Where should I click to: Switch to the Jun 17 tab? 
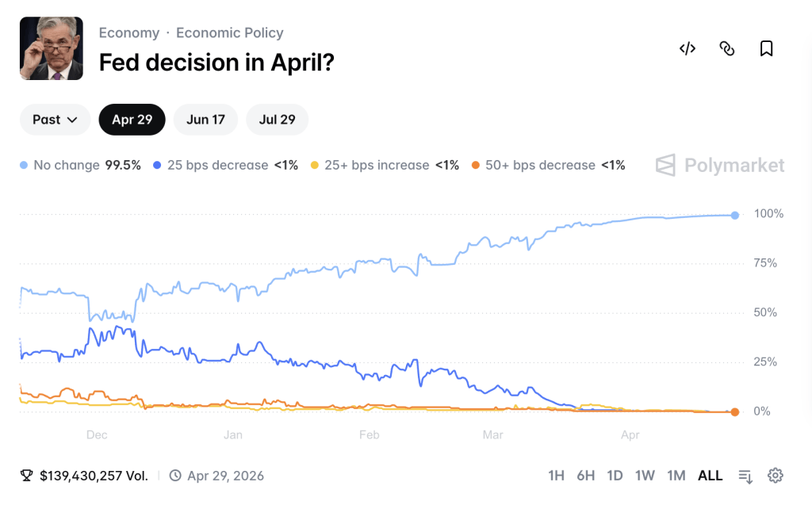tap(206, 120)
